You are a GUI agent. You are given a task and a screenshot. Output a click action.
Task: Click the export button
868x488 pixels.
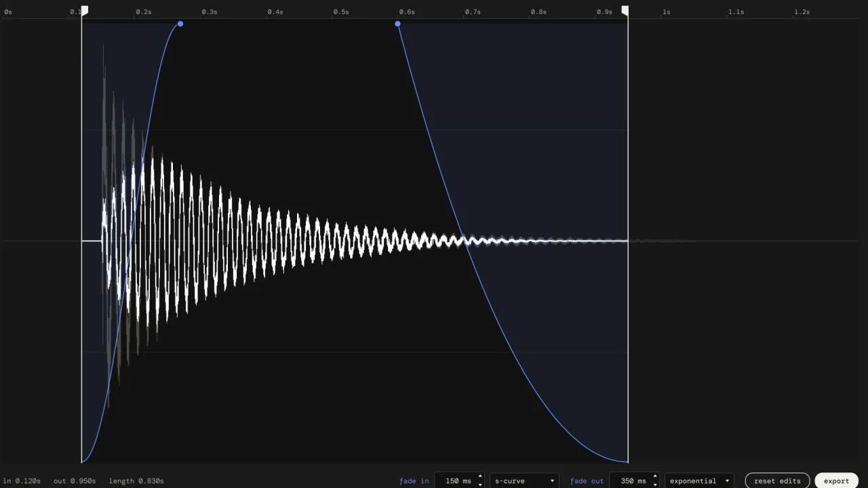point(836,481)
